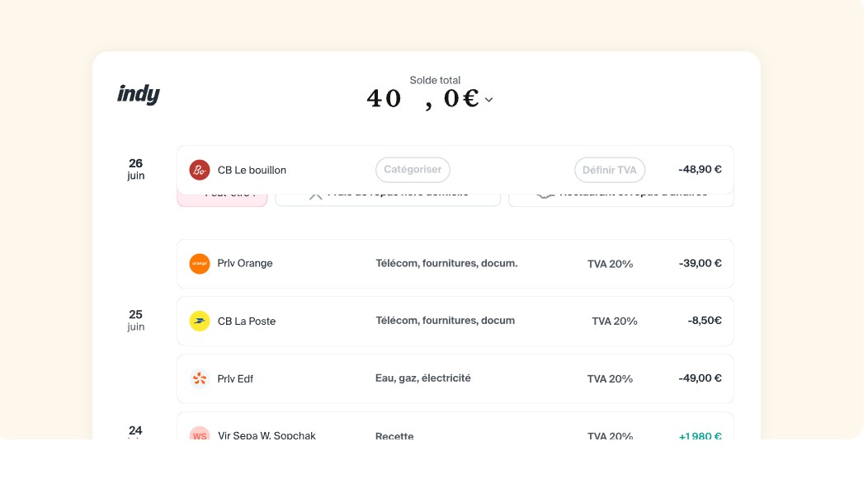Click the -39,00 € amount for Orange
868x479 pixels.
click(700, 264)
